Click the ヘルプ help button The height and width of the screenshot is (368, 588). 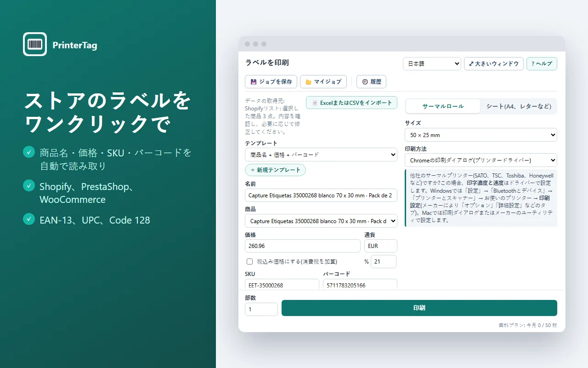(x=542, y=63)
